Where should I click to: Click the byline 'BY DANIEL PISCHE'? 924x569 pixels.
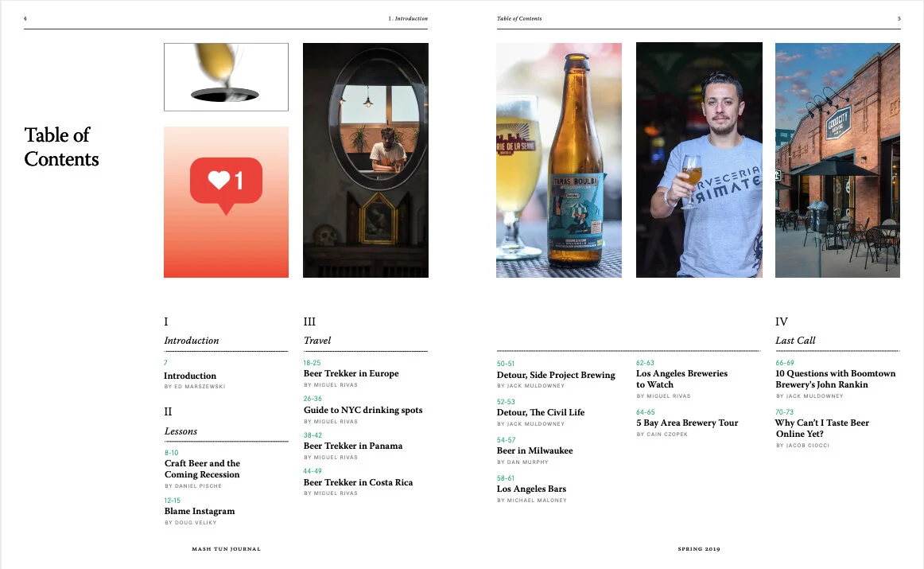pyautogui.click(x=193, y=486)
